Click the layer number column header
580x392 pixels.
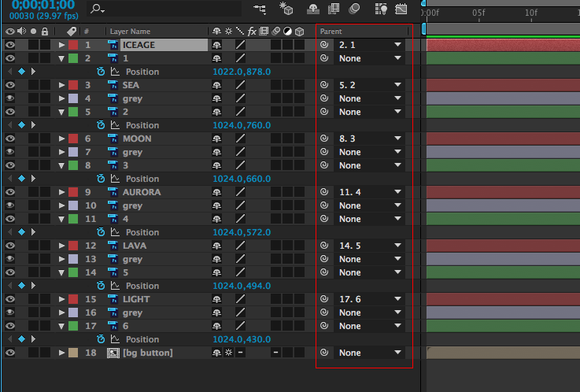coord(87,31)
